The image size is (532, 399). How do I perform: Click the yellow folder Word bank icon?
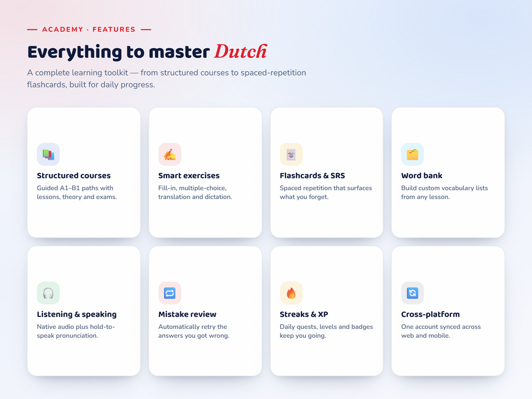click(412, 154)
